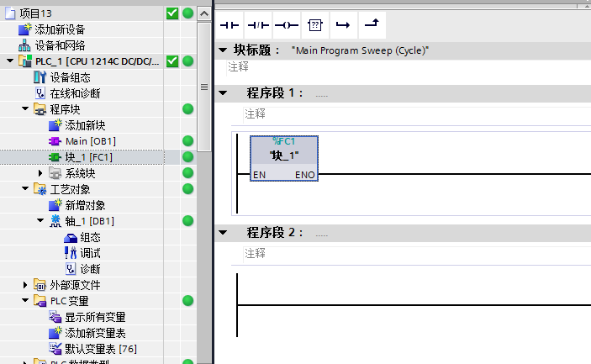Collapse the 程序块 folder
Viewport: 591px width, 364px height.
pyautogui.click(x=25, y=109)
